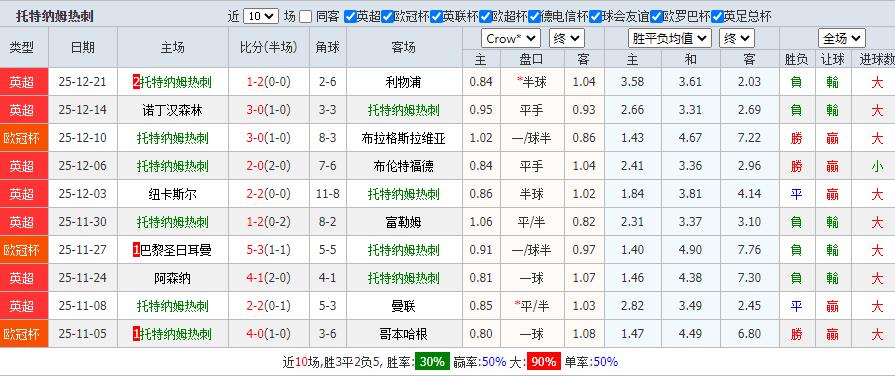
Task: Click the 角球 column header
Action: coord(328,47)
